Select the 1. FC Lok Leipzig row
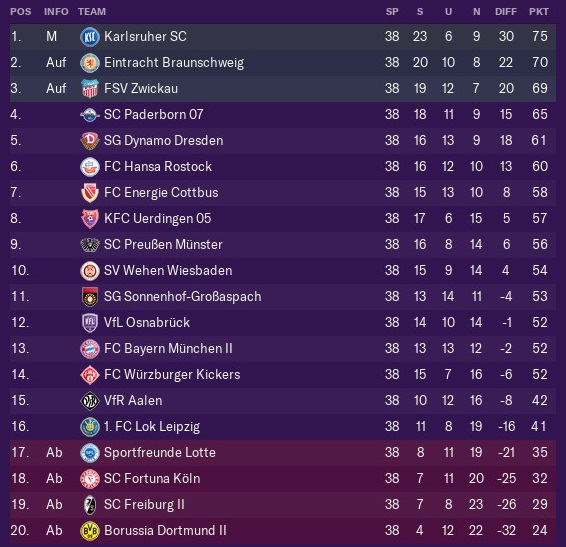 (283, 426)
